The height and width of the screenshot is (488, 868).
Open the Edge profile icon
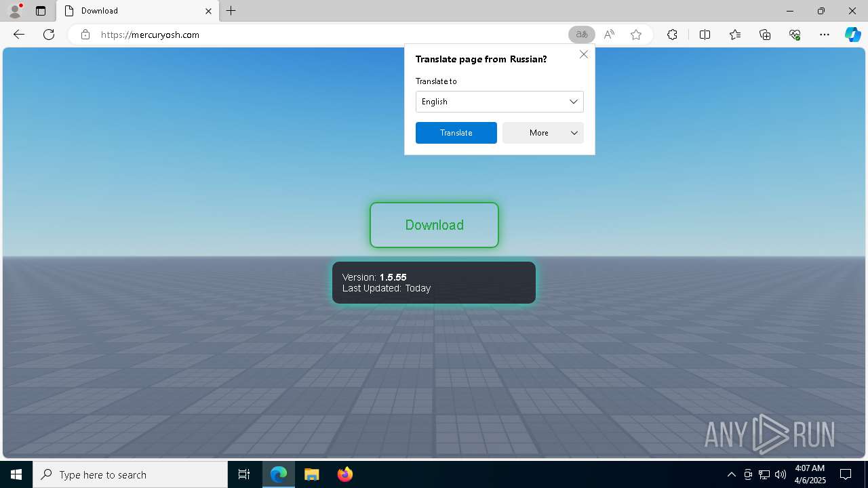(15, 11)
